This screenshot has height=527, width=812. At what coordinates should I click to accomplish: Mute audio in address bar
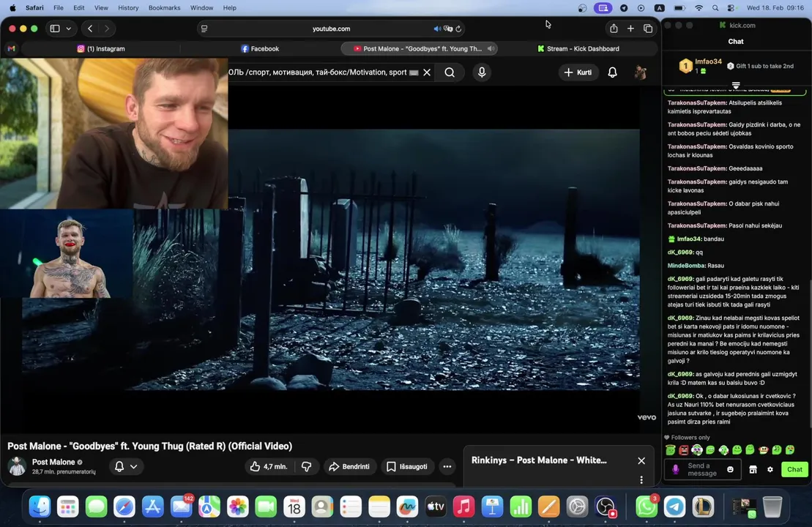point(437,29)
